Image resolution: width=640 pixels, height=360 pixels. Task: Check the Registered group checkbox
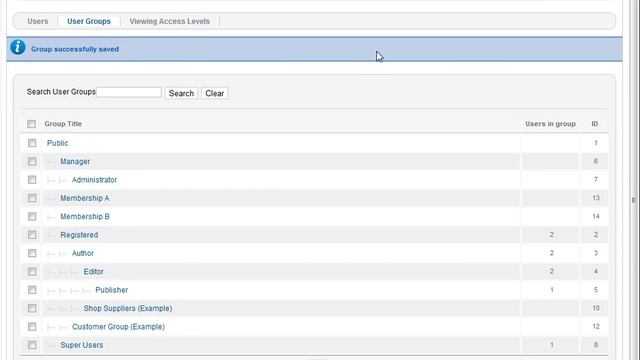coord(32,235)
